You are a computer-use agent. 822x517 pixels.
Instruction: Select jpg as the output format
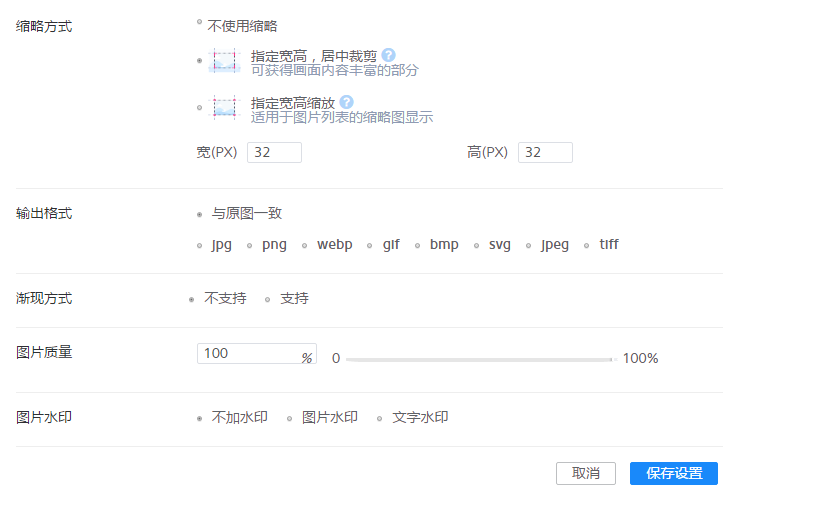point(200,245)
